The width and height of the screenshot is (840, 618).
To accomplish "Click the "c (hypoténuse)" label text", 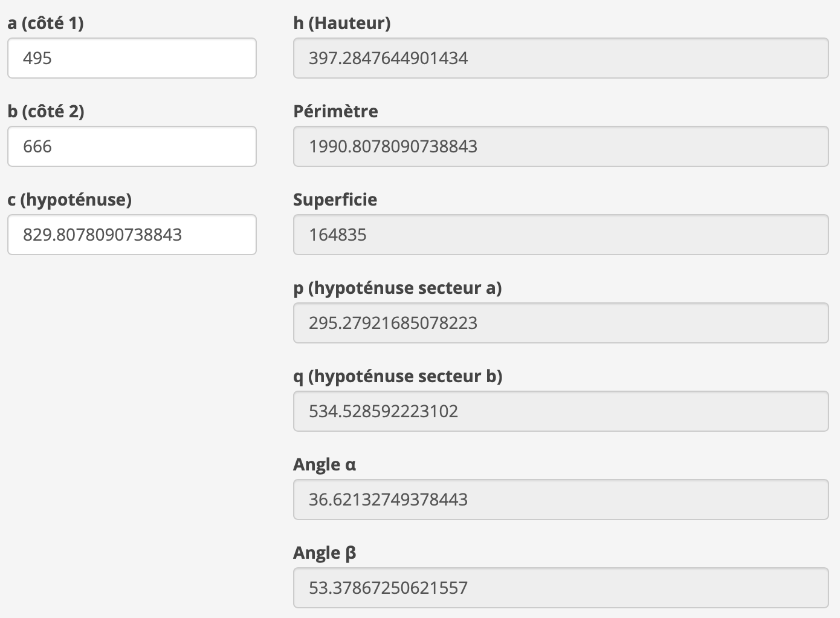I will coord(69,200).
